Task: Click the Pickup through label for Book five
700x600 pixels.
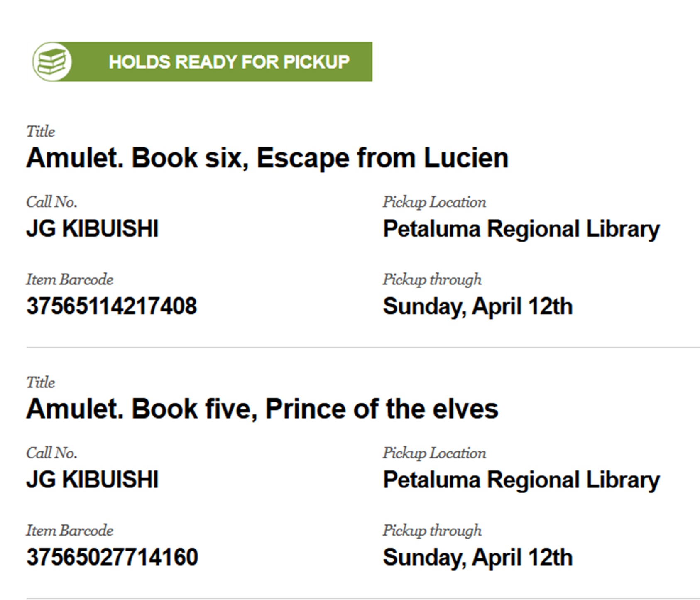Action: point(432,531)
